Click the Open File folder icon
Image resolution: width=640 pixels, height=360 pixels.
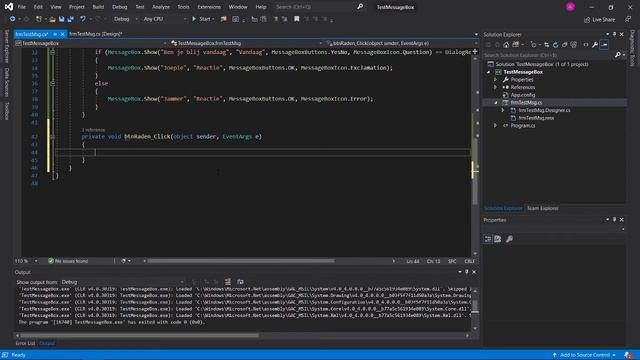tap(52, 19)
